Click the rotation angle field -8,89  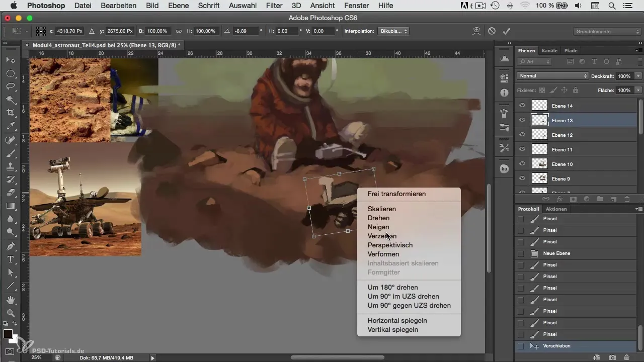click(245, 31)
